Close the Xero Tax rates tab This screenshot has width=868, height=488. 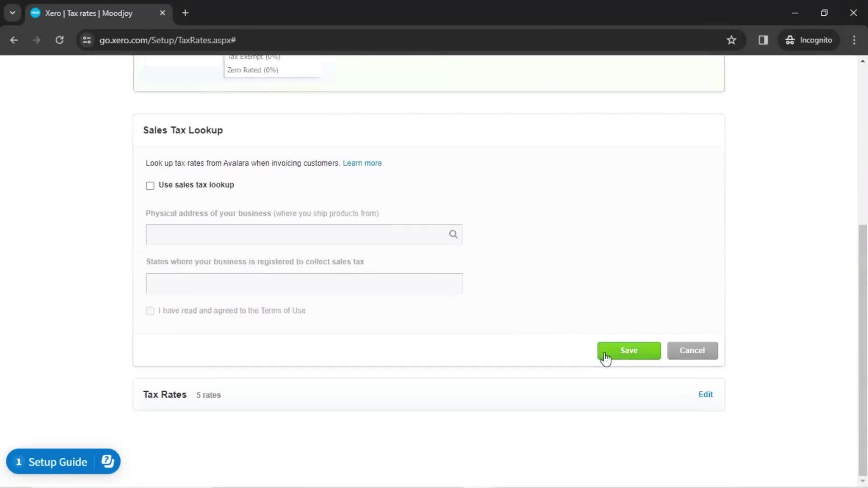coord(162,13)
